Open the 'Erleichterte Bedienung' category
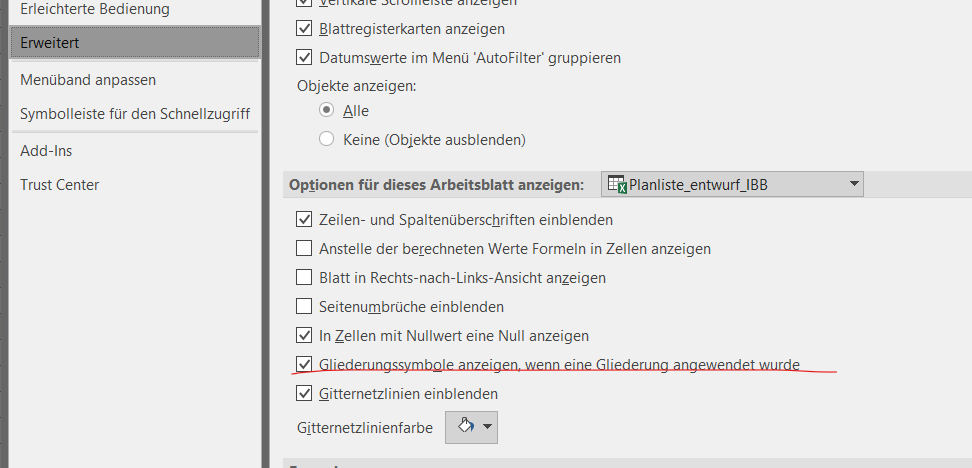Image resolution: width=972 pixels, height=468 pixels. 95,9
